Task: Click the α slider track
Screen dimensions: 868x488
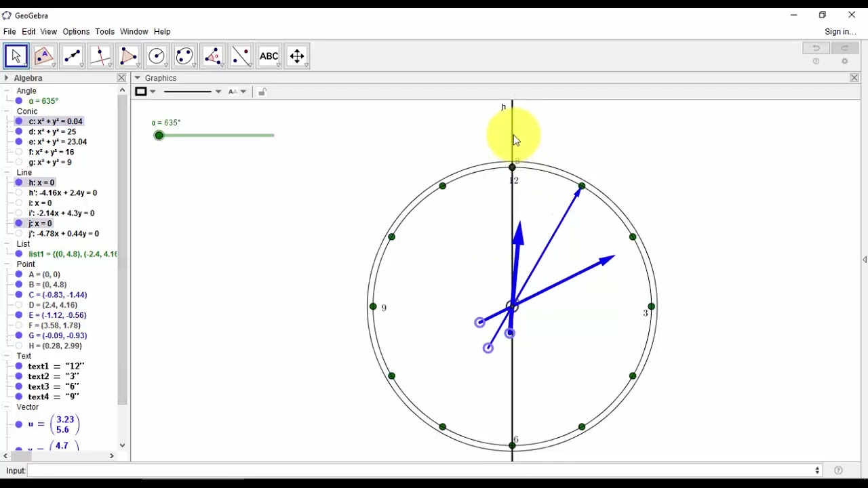Action: click(x=216, y=136)
